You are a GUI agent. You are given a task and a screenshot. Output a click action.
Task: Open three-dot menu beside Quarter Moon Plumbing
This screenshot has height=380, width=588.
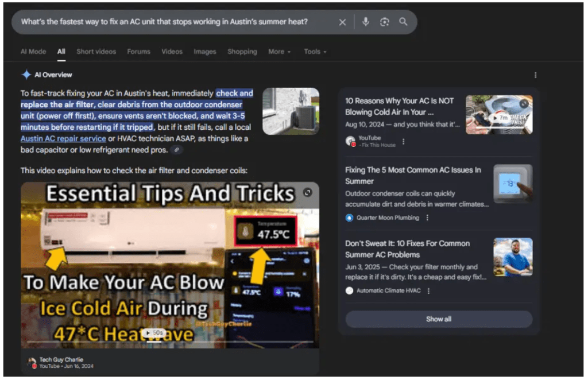[x=427, y=218]
